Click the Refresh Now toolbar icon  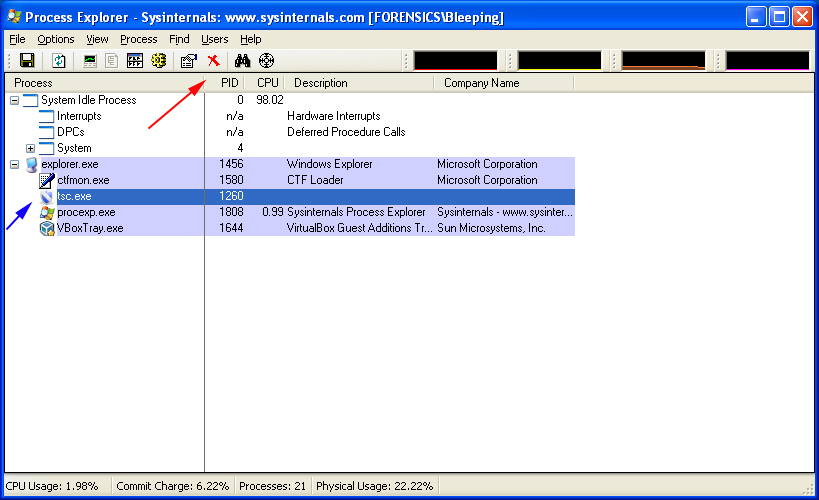click(x=59, y=61)
